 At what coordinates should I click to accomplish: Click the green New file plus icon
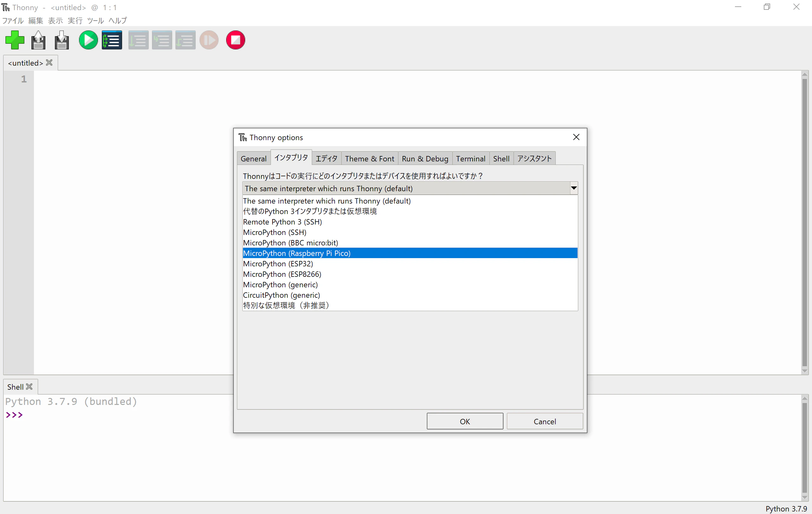[15, 40]
